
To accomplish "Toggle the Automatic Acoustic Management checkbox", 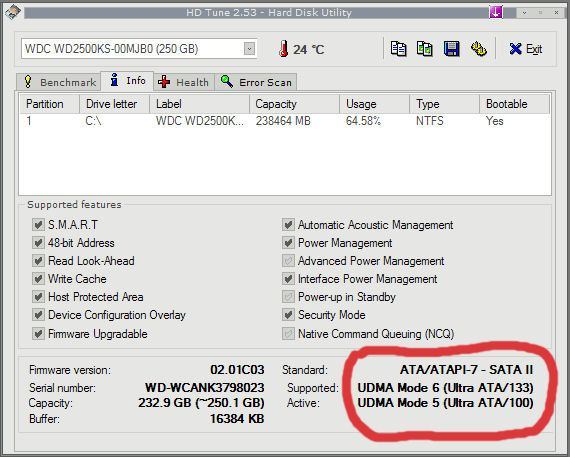I will (288, 225).
